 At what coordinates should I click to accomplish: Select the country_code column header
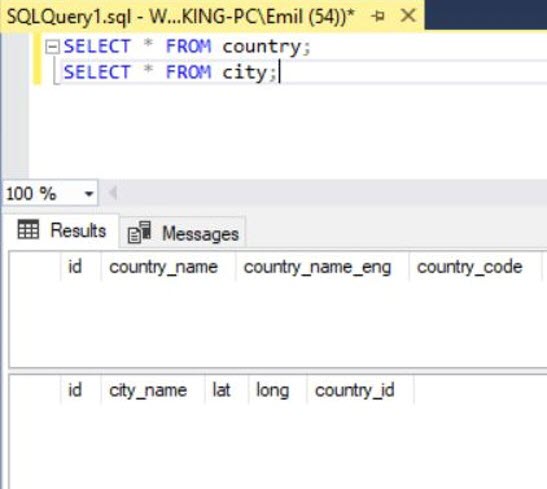[x=475, y=268]
